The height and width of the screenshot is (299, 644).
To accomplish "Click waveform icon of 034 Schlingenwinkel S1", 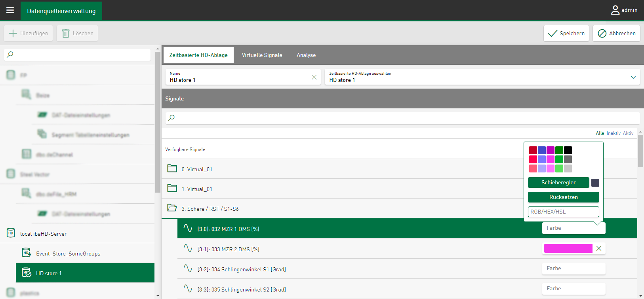I will [x=188, y=269].
